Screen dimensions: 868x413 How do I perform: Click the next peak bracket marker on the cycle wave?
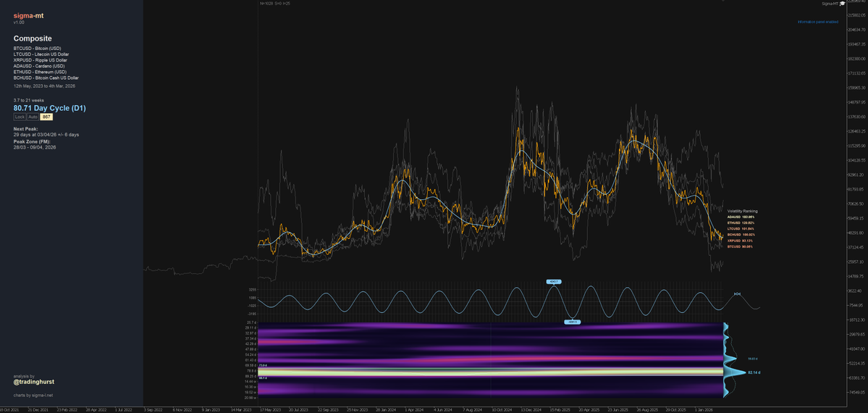click(737, 294)
